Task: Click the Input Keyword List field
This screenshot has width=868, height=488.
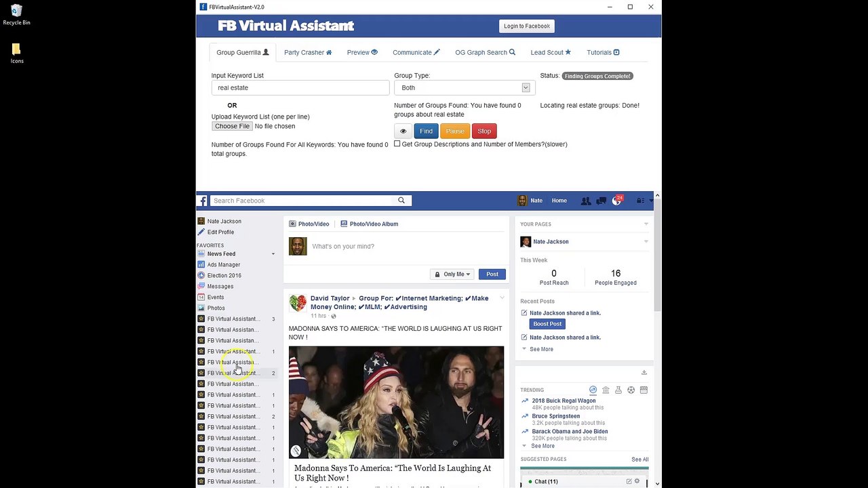Action: (300, 87)
